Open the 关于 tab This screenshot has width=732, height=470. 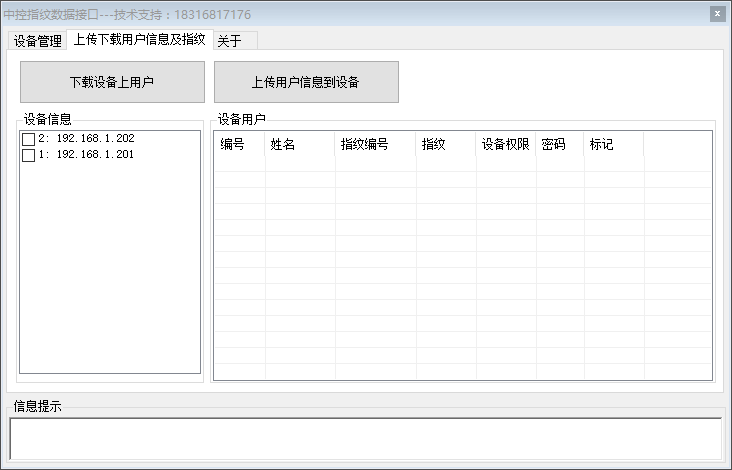coord(230,41)
